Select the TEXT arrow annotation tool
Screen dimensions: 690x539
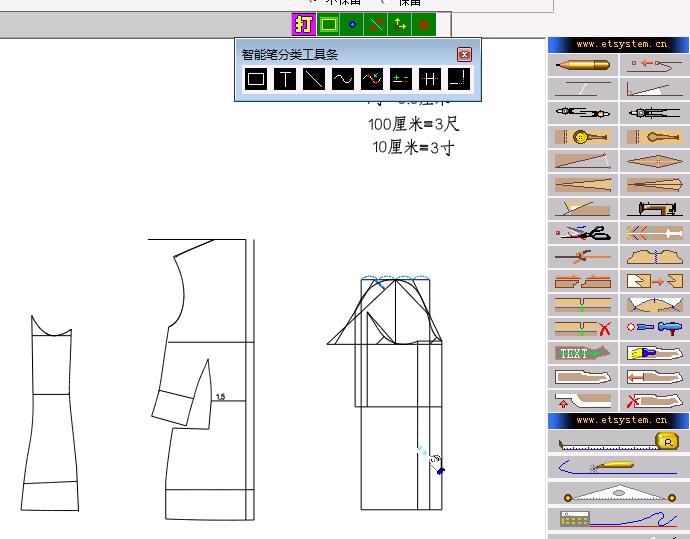tap(581, 353)
